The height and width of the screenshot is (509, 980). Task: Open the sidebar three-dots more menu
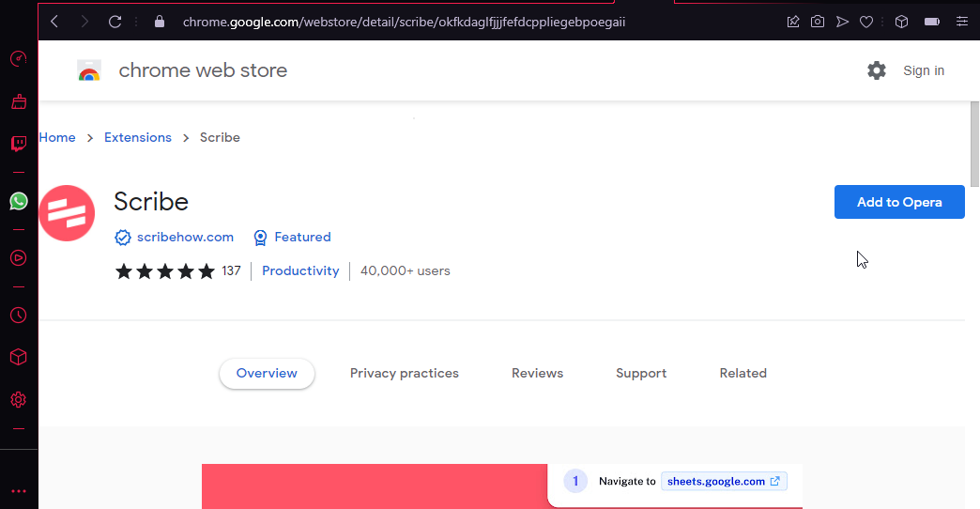tap(19, 491)
